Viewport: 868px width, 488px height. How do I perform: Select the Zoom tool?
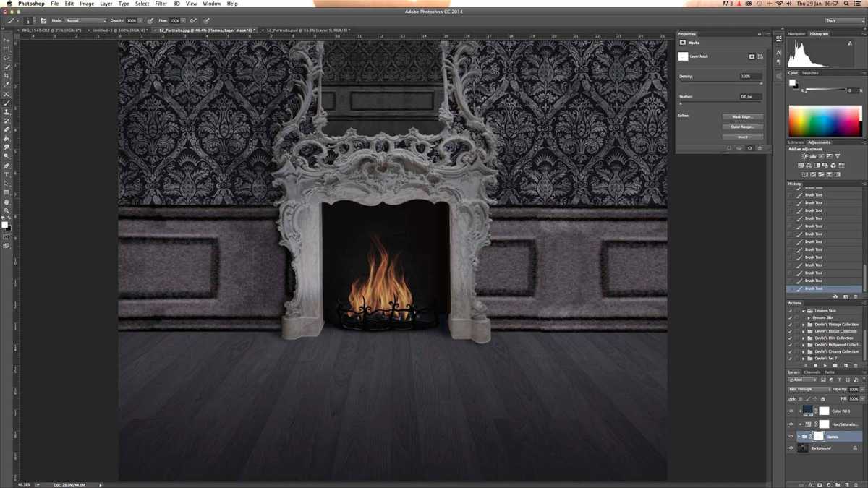7,210
